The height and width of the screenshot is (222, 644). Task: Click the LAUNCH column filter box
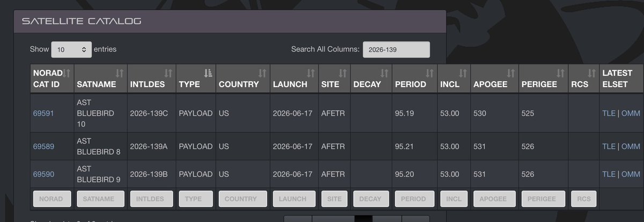tap(294, 199)
